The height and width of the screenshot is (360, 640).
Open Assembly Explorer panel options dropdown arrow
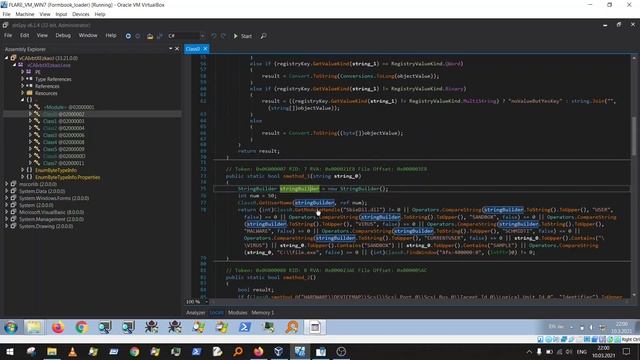tap(170, 49)
